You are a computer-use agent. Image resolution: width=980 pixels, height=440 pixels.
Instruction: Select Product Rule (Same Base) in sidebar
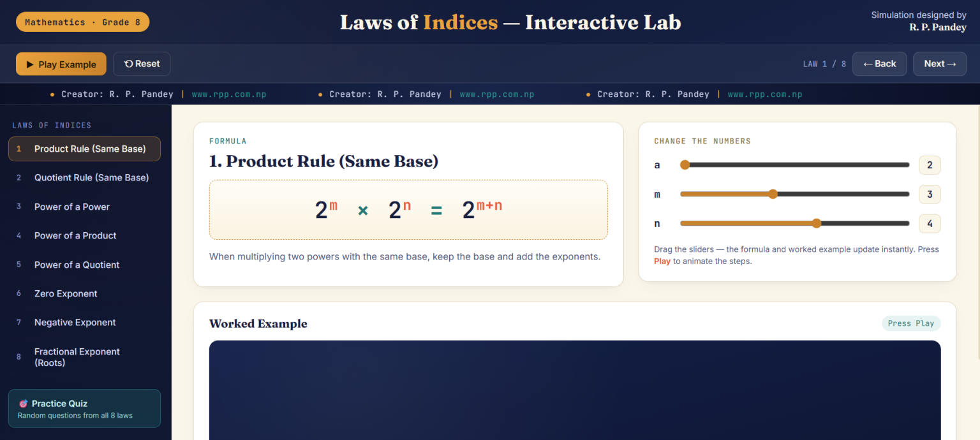point(84,149)
